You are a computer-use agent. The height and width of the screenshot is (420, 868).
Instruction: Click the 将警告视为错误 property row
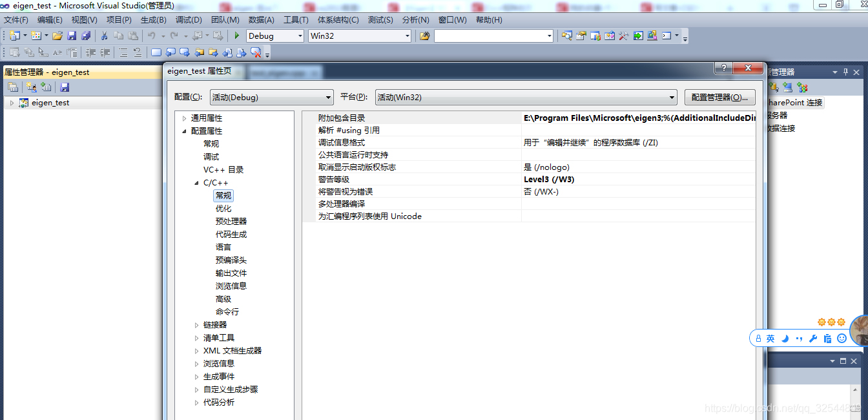point(535,191)
